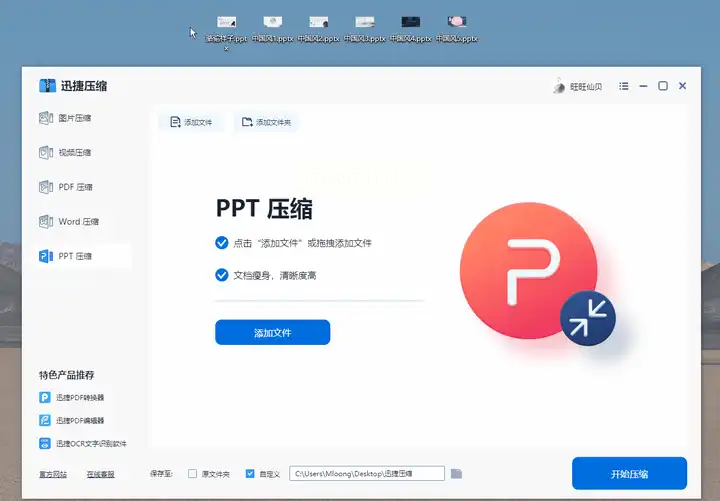Click the 保存至 label
Viewport: 720px width, 501px height.
[161, 473]
